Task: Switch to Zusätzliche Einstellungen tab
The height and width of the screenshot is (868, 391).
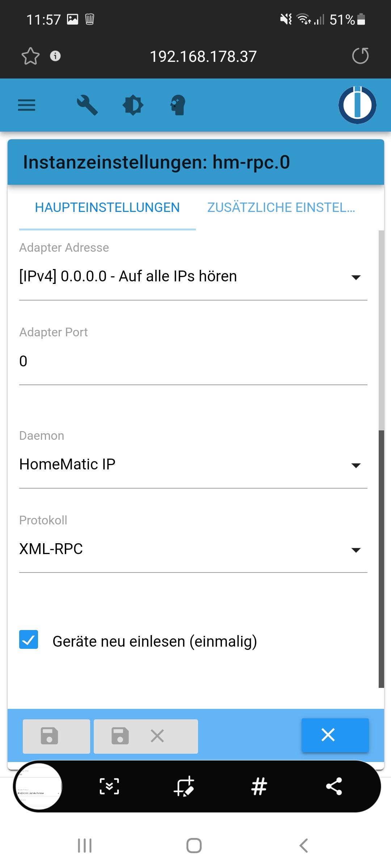Action: pyautogui.click(x=281, y=208)
